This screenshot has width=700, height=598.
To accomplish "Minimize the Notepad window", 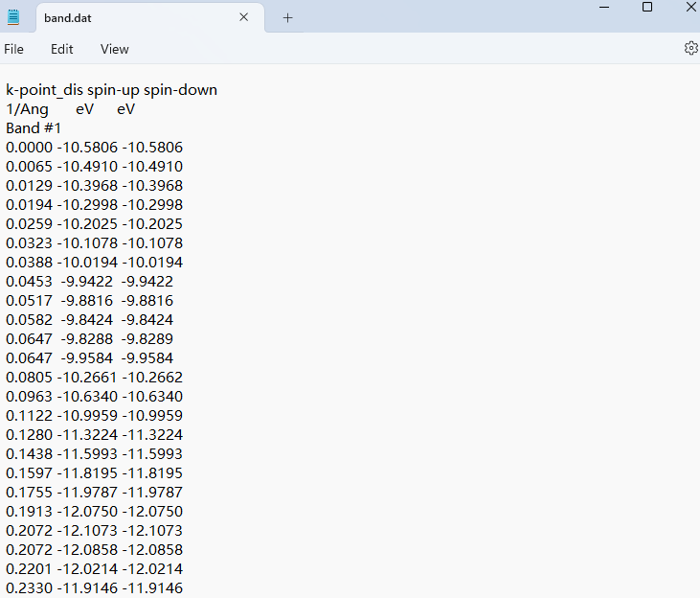I will (603, 8).
